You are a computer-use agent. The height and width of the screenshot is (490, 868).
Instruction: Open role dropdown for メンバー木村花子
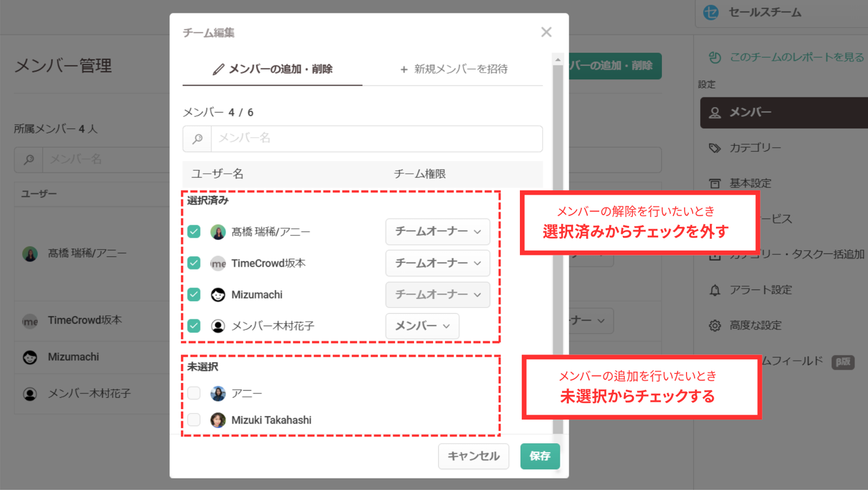point(422,326)
